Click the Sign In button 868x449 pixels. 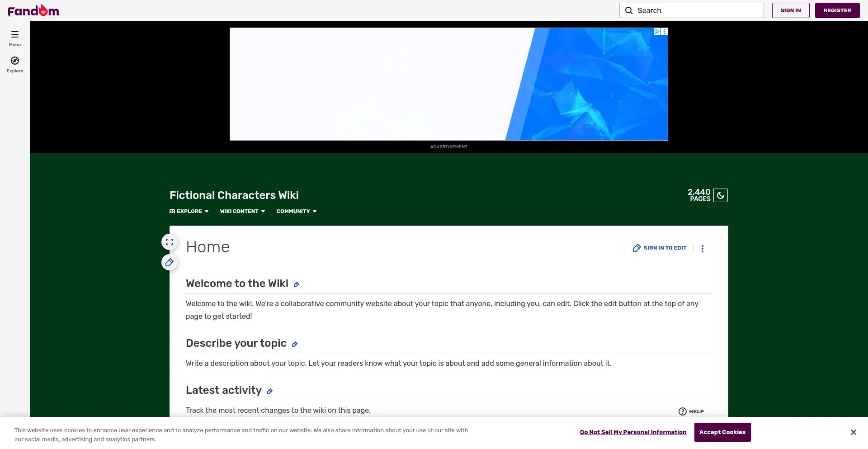790,10
